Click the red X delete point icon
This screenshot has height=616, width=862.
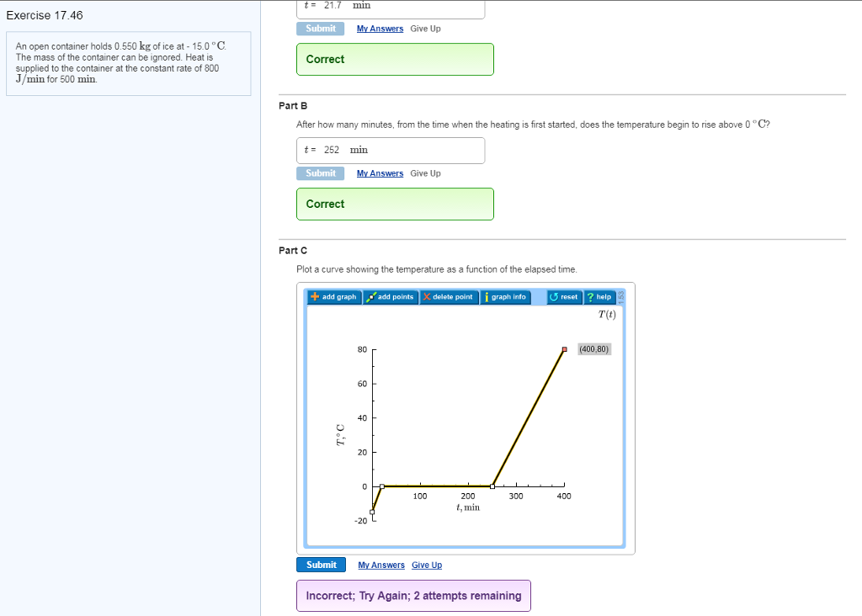426,296
